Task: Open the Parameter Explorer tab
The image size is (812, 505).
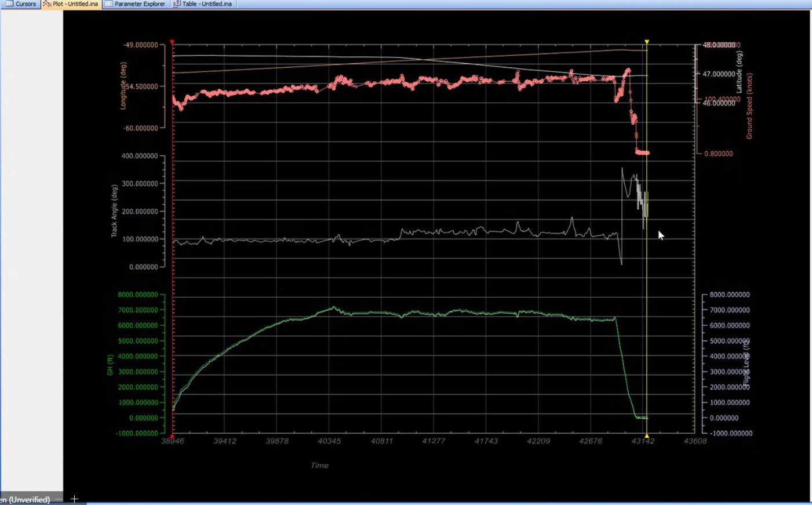Action: tap(136, 4)
